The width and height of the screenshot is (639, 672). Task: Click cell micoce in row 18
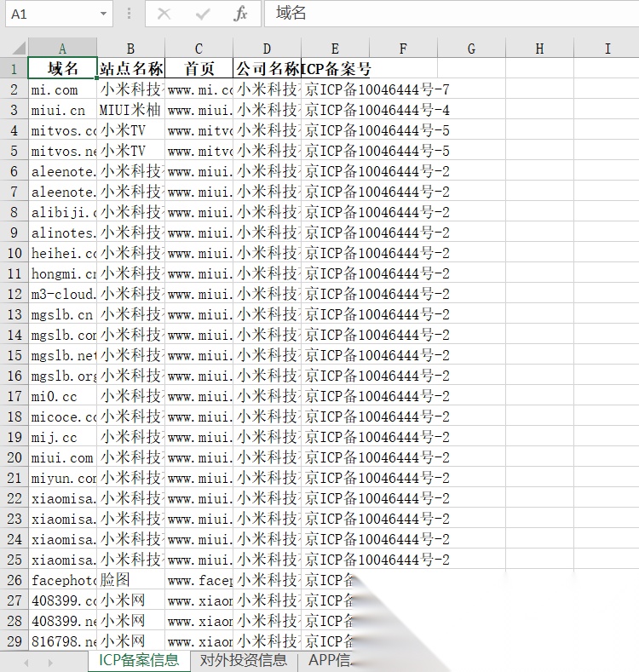coord(62,416)
